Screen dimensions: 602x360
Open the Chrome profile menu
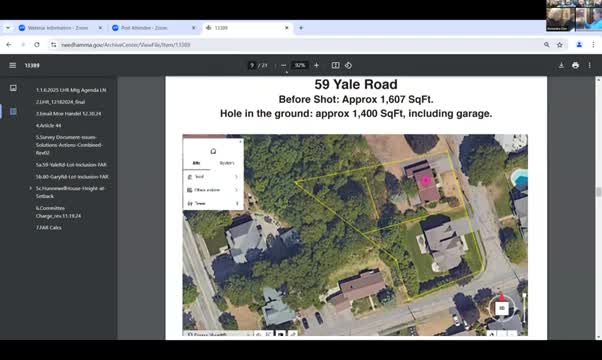point(579,45)
